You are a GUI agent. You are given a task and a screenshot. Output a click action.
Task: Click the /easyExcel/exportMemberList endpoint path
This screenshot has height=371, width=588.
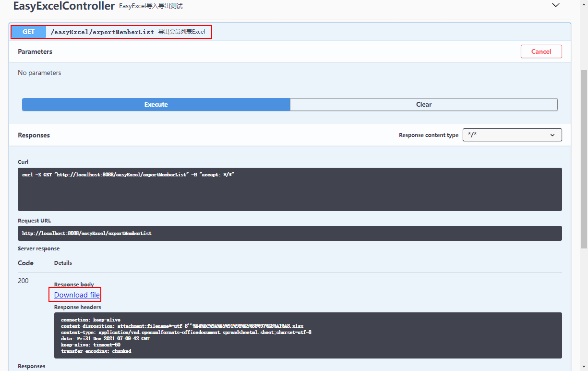[102, 32]
